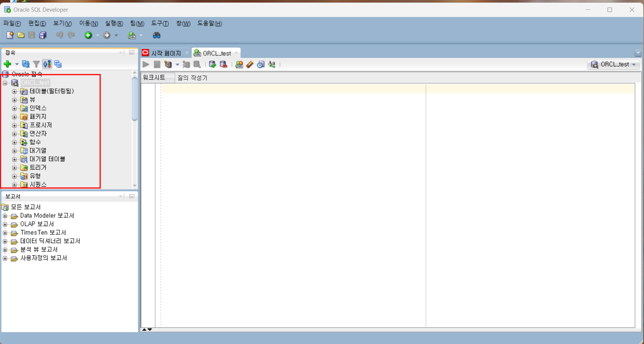The image size is (644, 344).
Task: Click the funnel Filter icon in connections panel
Action: tap(36, 64)
